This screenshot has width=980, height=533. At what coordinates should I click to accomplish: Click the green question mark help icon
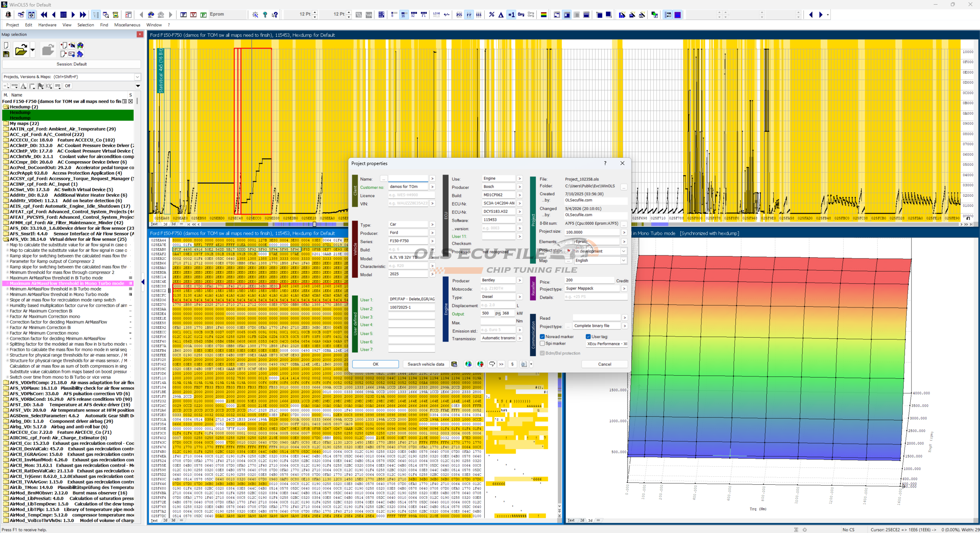coord(265,15)
